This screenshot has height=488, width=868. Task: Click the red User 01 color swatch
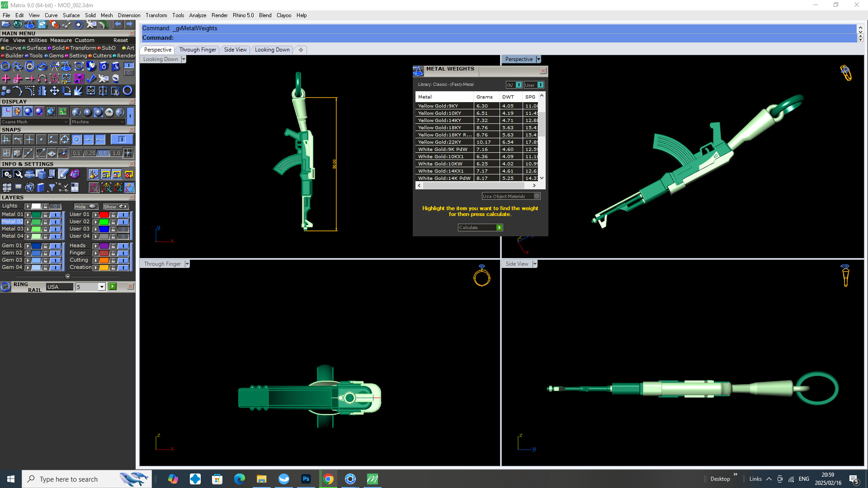click(104, 215)
